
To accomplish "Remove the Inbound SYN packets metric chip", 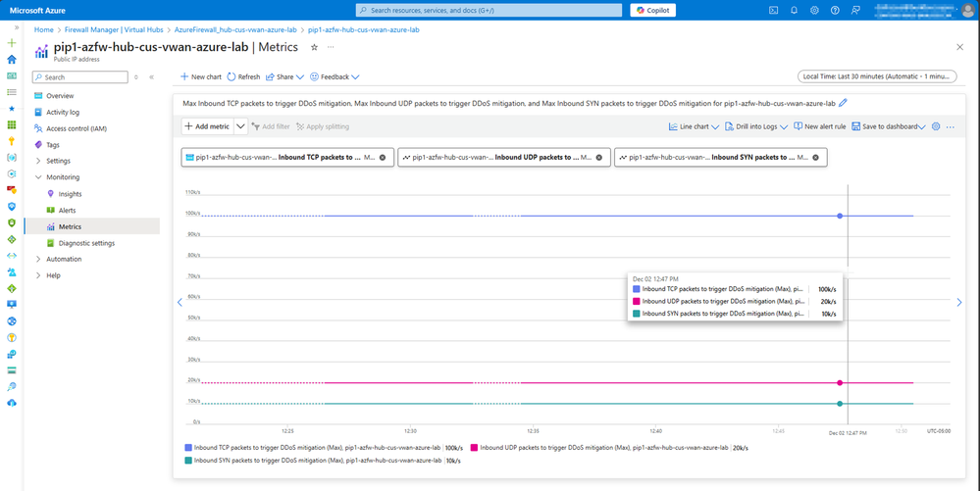I will point(815,158).
